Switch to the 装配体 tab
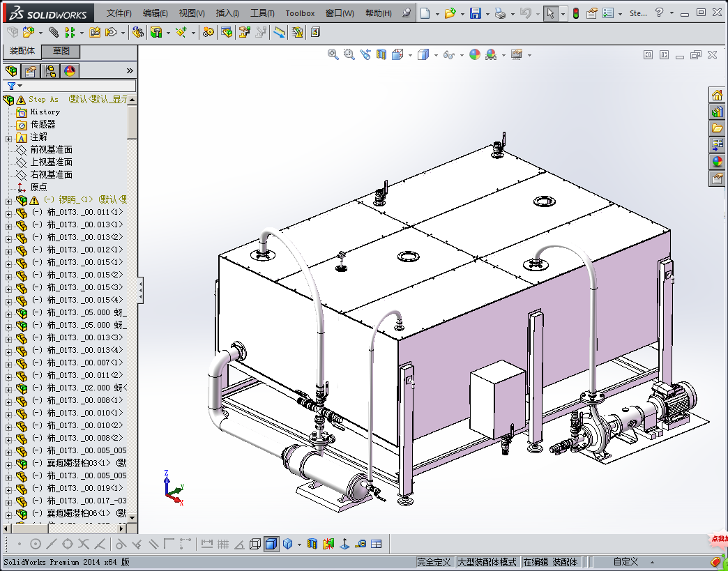Image resolution: width=728 pixels, height=571 pixels. (22, 51)
